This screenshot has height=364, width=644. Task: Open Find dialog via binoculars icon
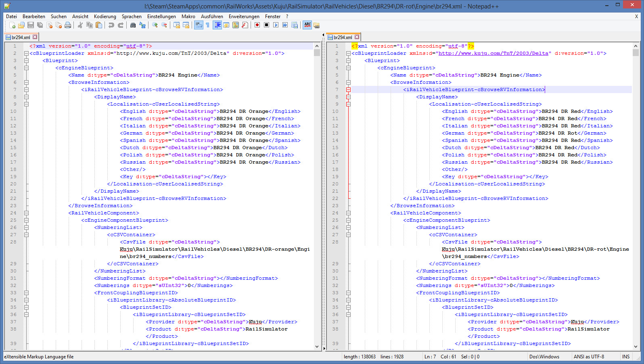pyautogui.click(x=133, y=25)
